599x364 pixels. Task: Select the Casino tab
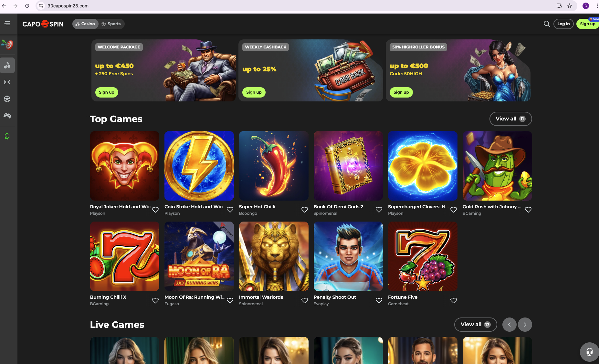click(x=85, y=24)
